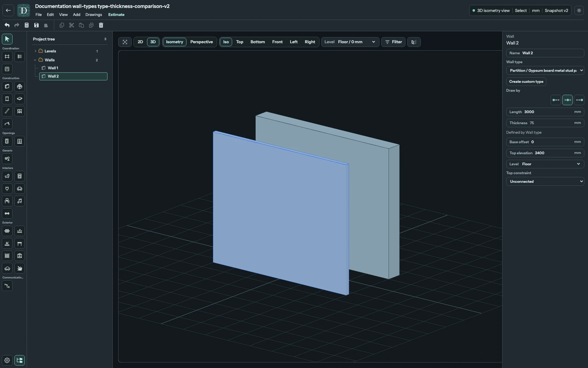Go back with the left arrow button

pos(8,10)
